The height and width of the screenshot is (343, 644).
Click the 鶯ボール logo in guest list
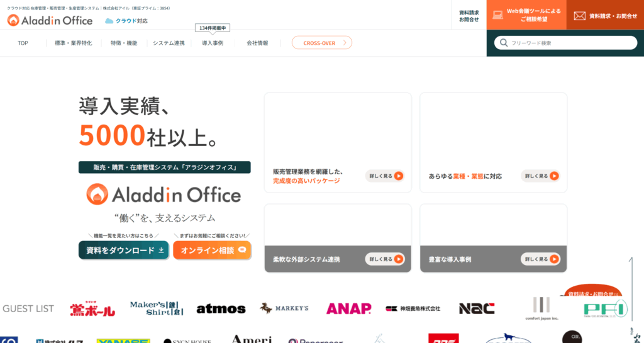(92, 309)
